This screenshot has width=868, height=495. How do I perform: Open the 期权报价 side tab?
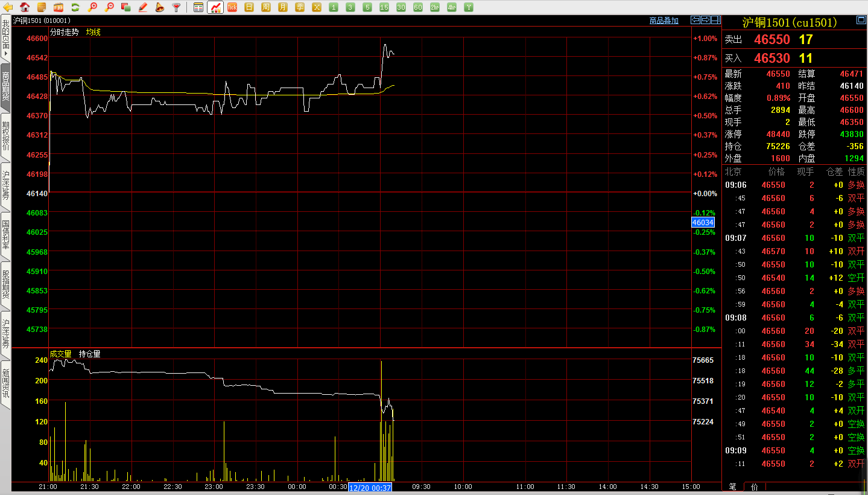pos(5,136)
